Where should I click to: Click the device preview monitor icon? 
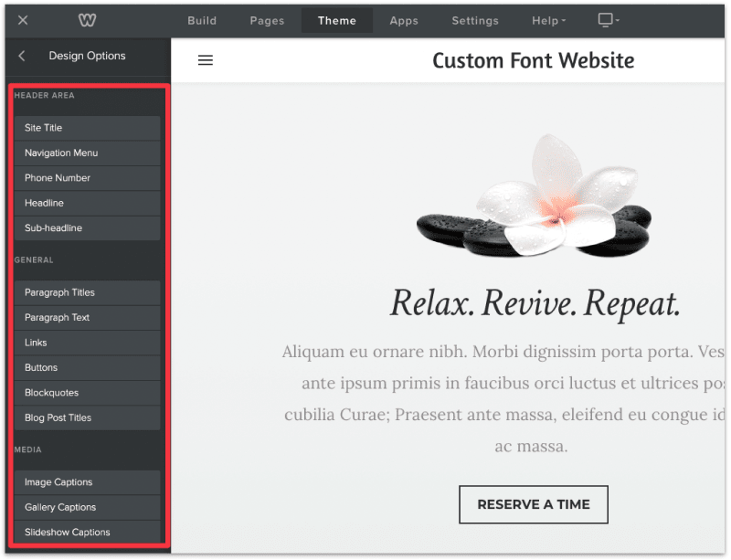pos(604,20)
